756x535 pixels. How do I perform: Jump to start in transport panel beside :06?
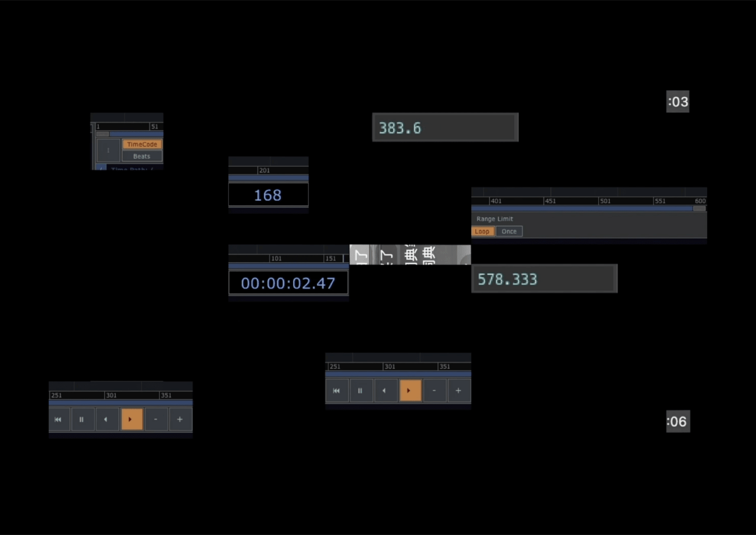pos(337,391)
